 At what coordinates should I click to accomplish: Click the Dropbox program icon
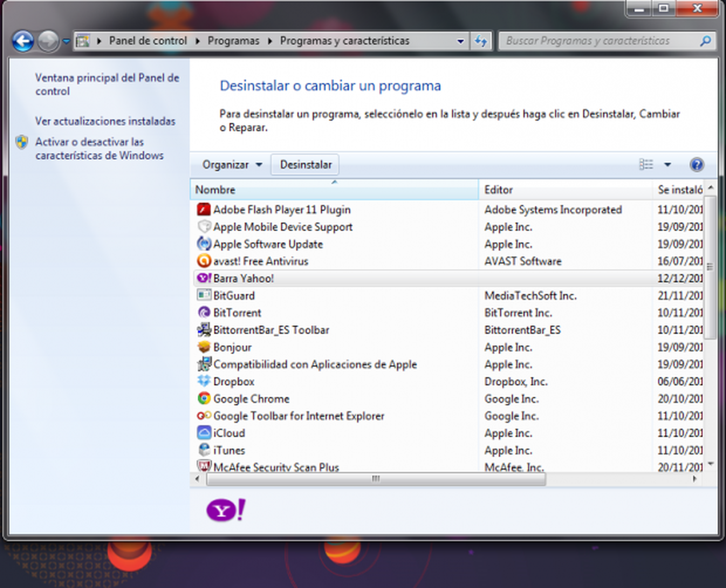(204, 381)
